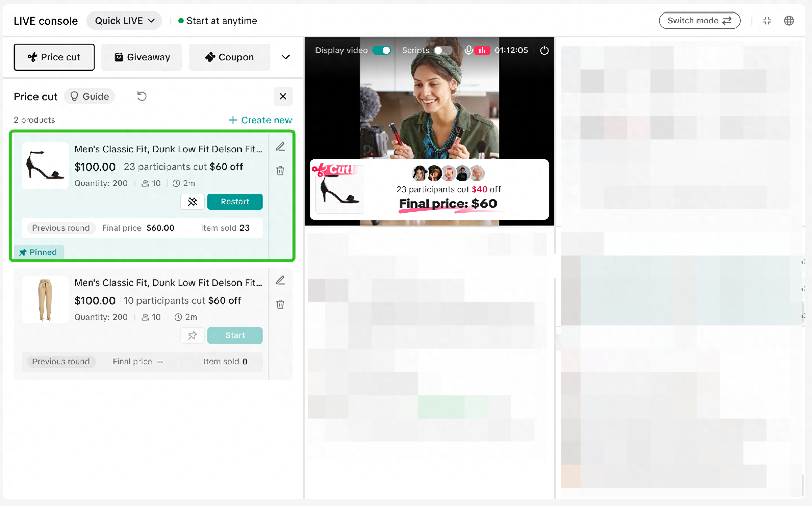Viewport: 812px width, 506px height.
Task: Click the '2 products' count text
Action: point(34,120)
